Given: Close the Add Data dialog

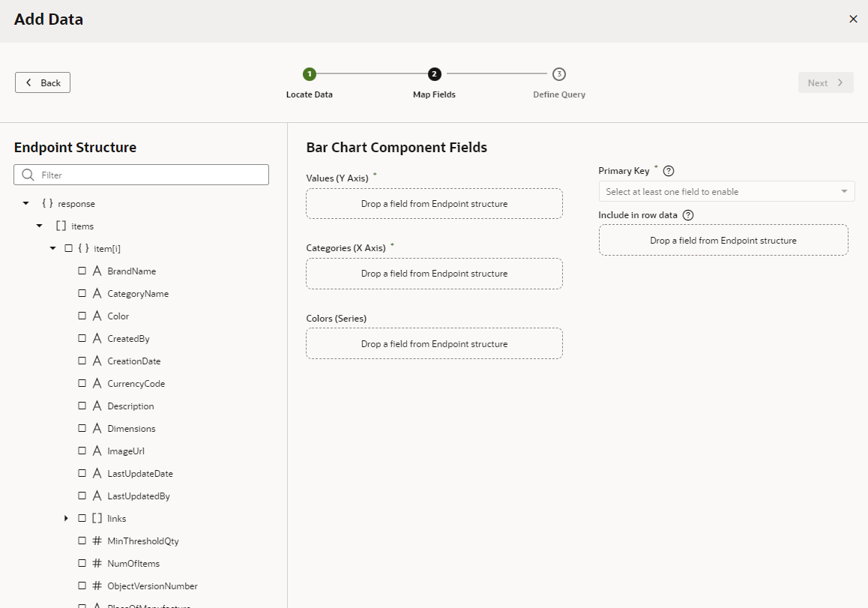Looking at the screenshot, I should click(x=853, y=19).
